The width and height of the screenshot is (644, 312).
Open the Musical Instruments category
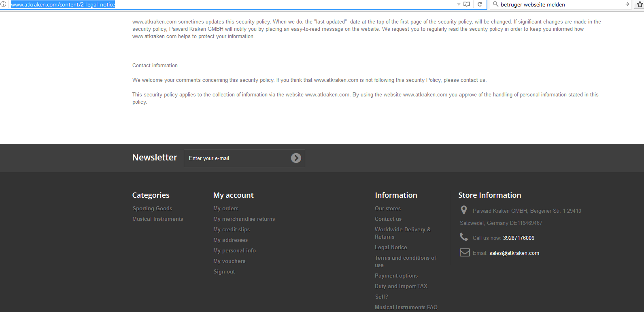point(157,219)
